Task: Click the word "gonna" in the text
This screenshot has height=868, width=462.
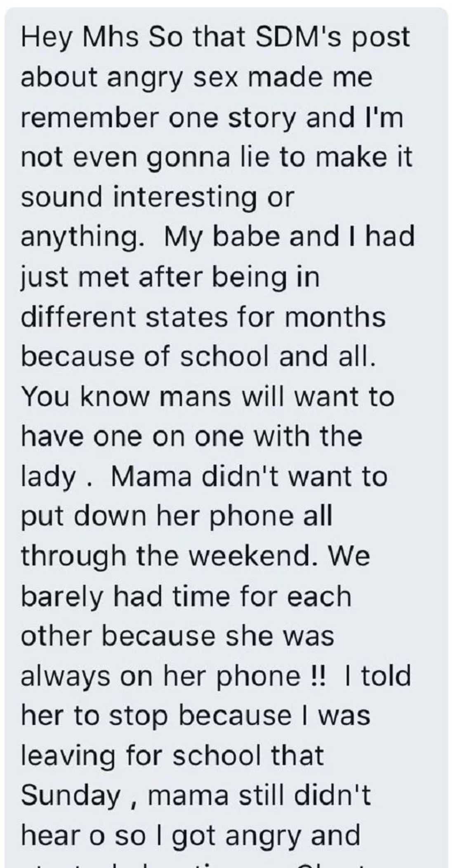Action: click(188, 158)
